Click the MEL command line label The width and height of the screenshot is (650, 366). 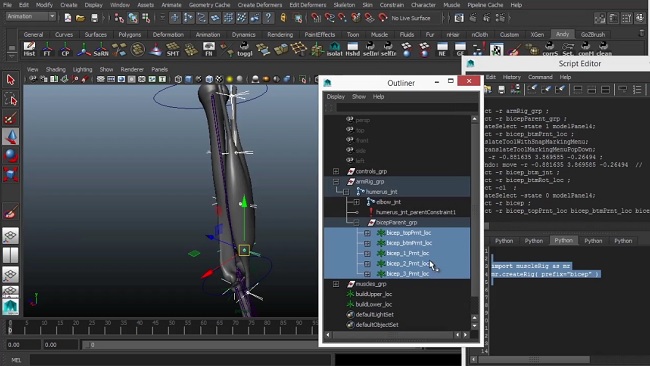coord(16,360)
